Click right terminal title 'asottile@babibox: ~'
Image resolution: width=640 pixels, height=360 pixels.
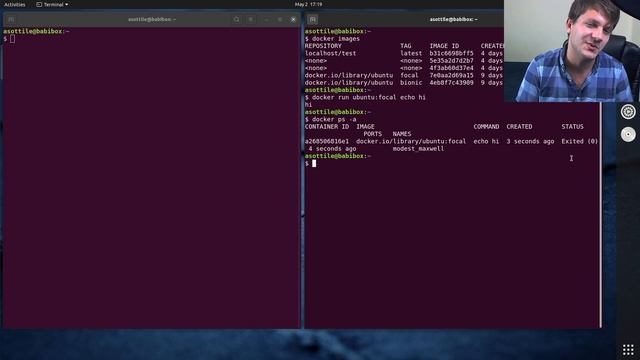click(453, 19)
